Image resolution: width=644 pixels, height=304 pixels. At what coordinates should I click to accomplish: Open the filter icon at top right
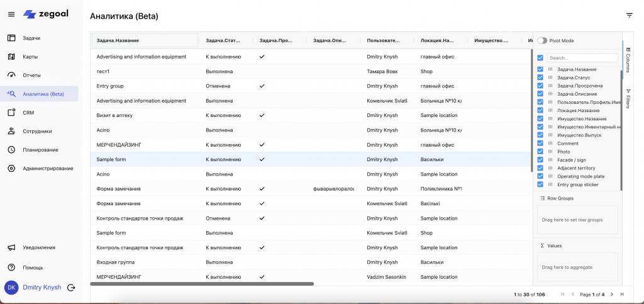tap(629, 15)
